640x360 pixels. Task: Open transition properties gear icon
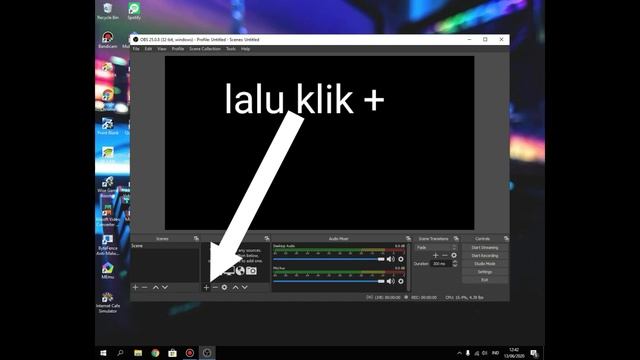pyautogui.click(x=454, y=256)
